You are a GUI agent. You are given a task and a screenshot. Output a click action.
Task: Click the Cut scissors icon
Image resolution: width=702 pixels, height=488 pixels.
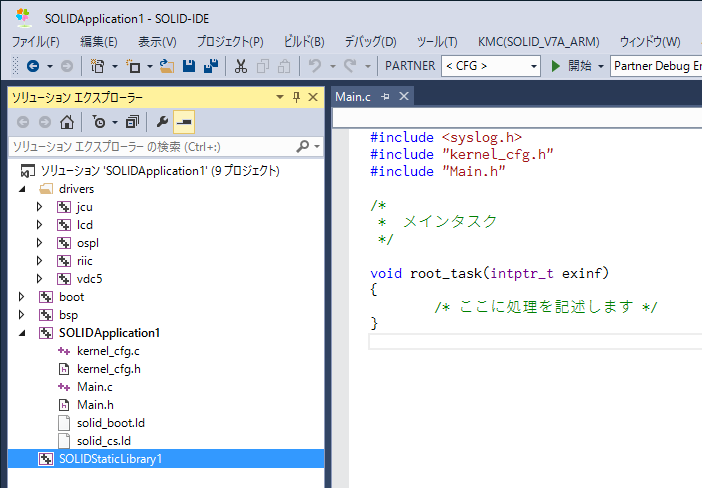(x=240, y=66)
